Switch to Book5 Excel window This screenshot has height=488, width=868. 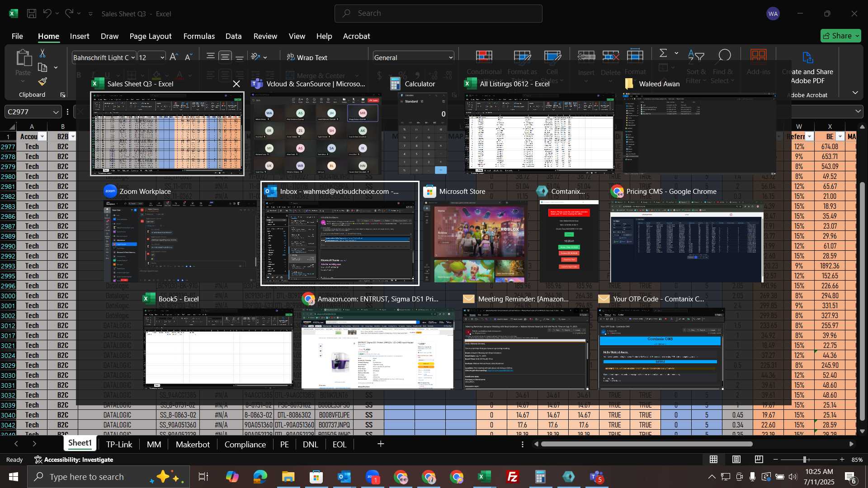(x=218, y=349)
